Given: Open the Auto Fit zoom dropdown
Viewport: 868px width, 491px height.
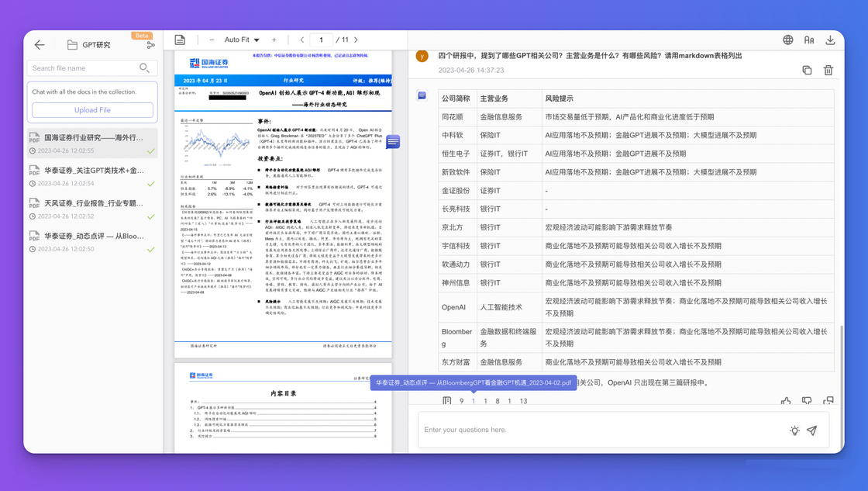Looking at the screenshot, I should [242, 40].
